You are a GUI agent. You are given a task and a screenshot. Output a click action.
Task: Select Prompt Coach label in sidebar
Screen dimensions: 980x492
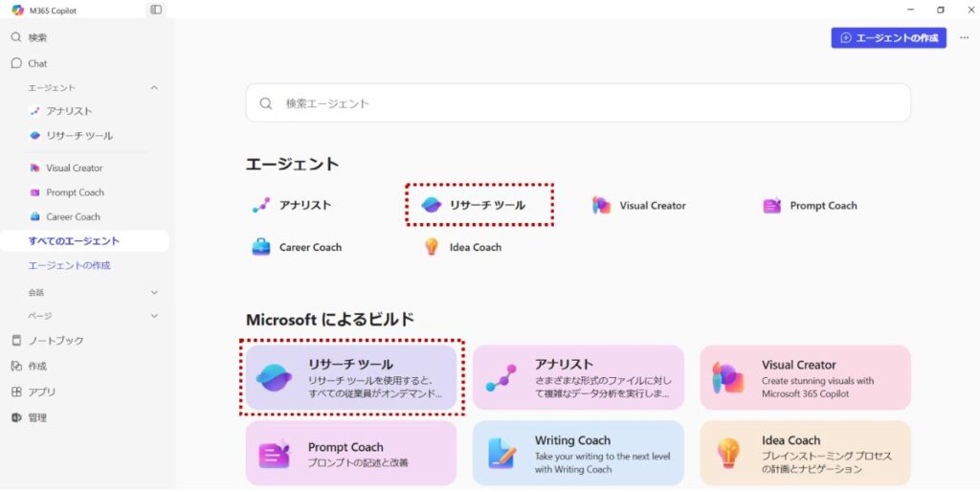click(x=75, y=192)
